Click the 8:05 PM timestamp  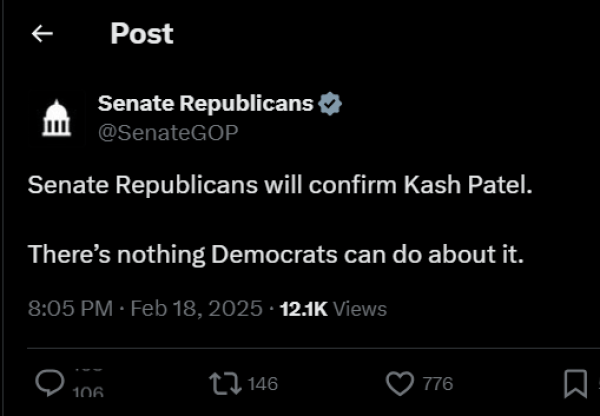pos(70,308)
